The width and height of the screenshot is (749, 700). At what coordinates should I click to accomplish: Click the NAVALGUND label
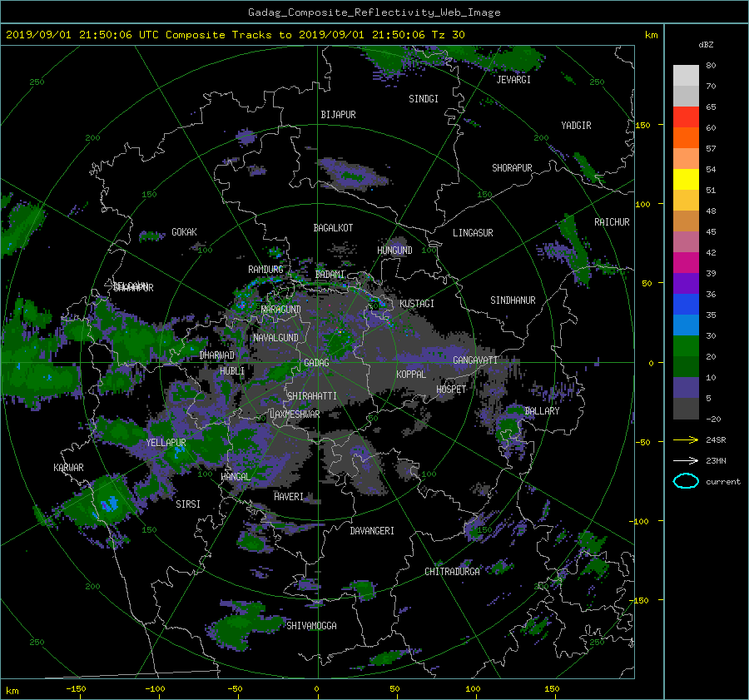tap(275, 338)
